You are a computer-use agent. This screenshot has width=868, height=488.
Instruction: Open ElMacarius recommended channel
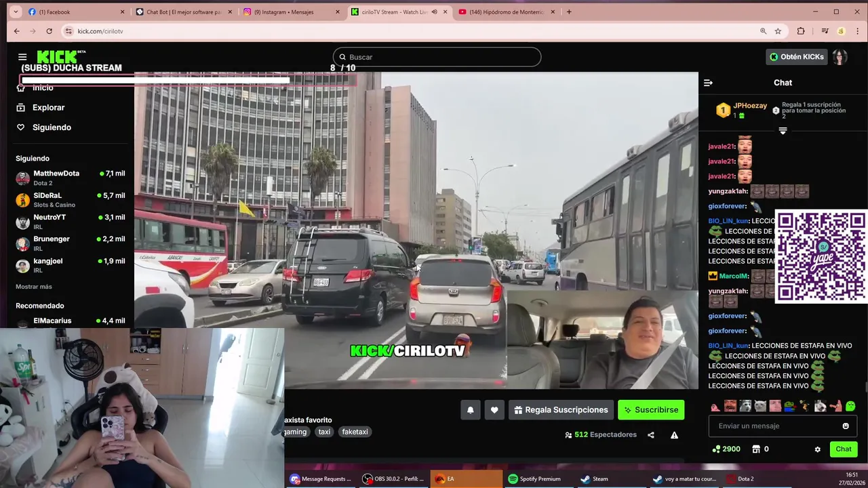(x=71, y=321)
